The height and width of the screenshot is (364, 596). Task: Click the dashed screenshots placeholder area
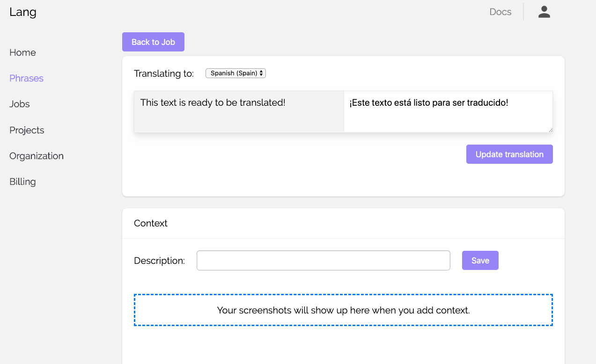[x=343, y=310]
